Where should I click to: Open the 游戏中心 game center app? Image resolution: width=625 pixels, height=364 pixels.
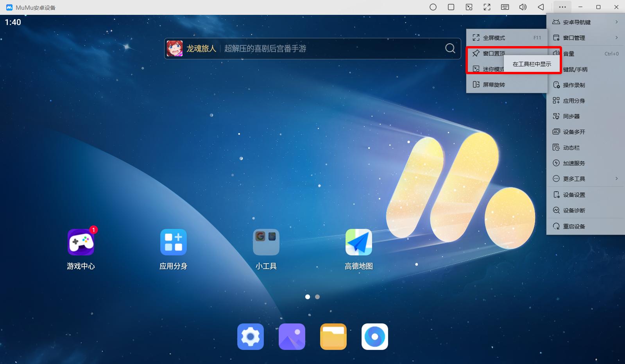click(x=81, y=243)
